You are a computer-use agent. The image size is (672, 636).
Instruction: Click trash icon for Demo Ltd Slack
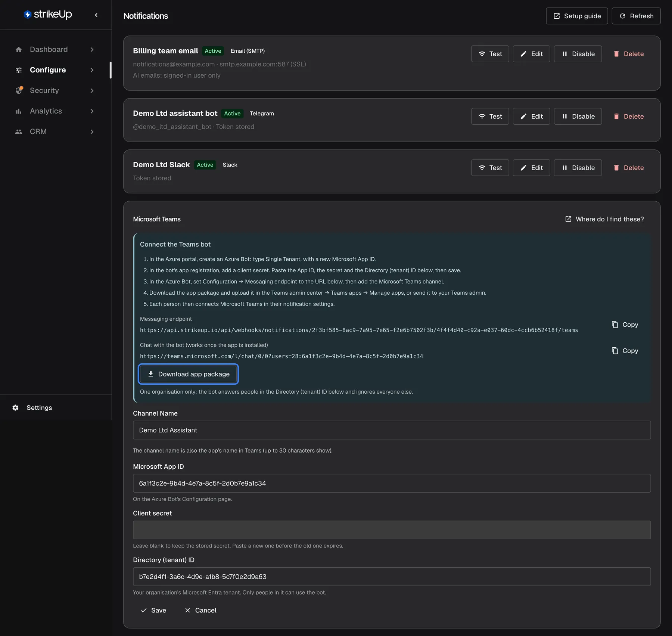point(616,168)
